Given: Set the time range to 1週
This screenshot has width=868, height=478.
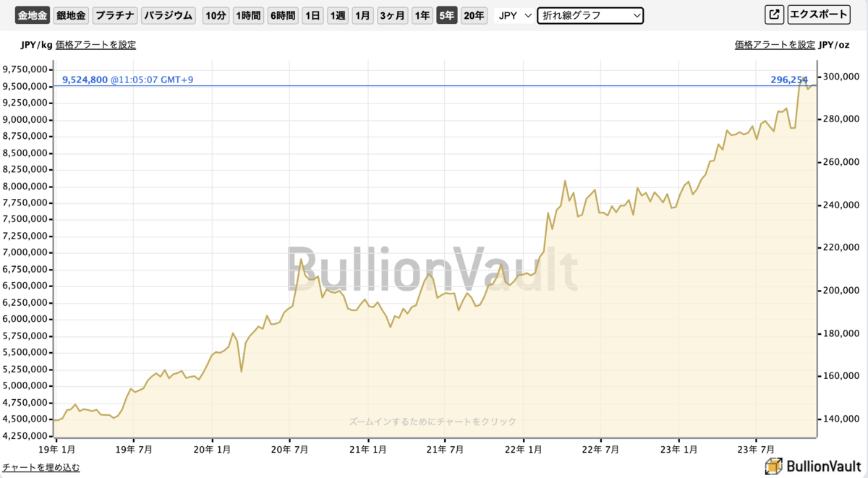Looking at the screenshot, I should tap(338, 15).
